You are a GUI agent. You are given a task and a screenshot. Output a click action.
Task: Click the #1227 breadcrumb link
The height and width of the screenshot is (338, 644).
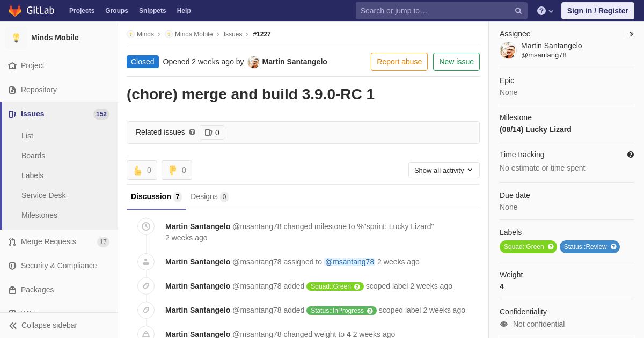point(262,34)
